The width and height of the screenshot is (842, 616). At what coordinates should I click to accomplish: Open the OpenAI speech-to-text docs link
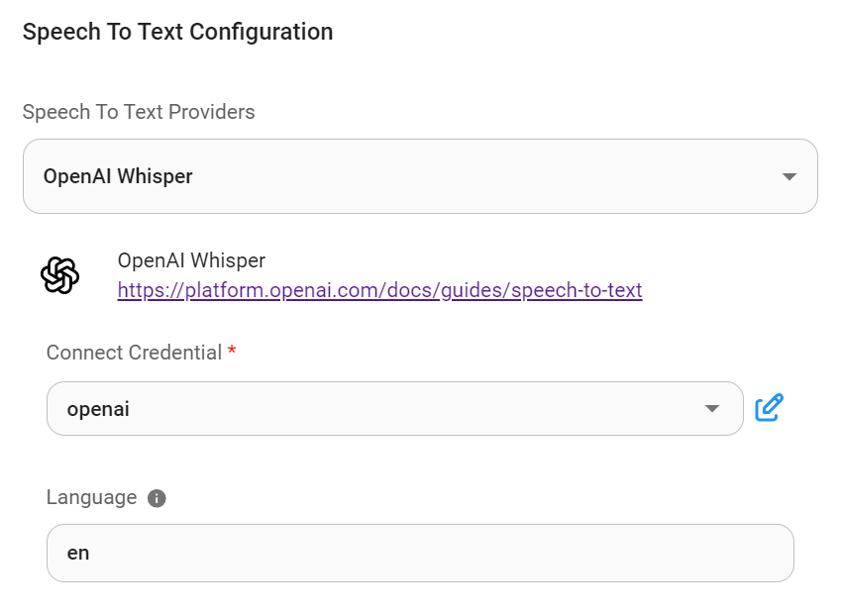[x=379, y=291]
